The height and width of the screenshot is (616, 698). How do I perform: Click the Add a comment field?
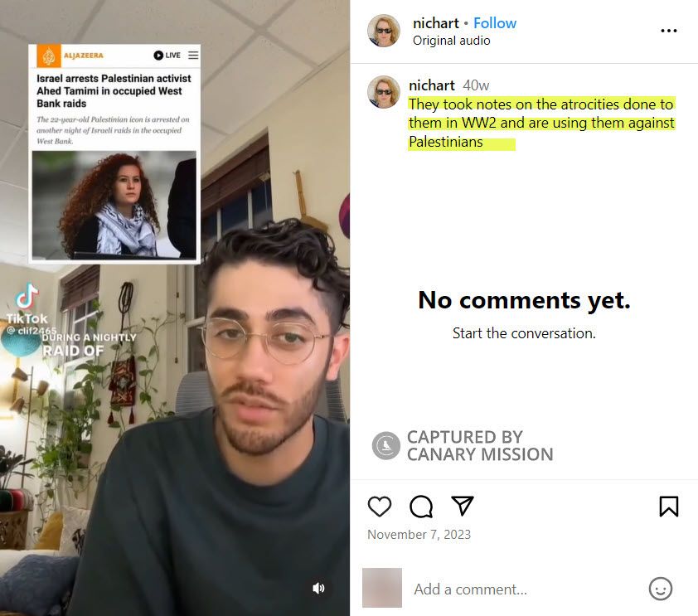tap(526, 589)
